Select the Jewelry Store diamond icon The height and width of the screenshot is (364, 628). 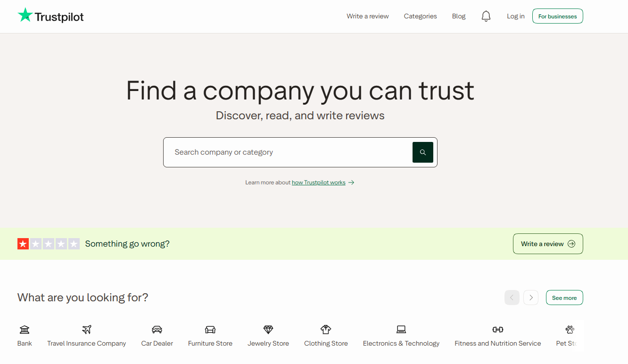click(268, 330)
